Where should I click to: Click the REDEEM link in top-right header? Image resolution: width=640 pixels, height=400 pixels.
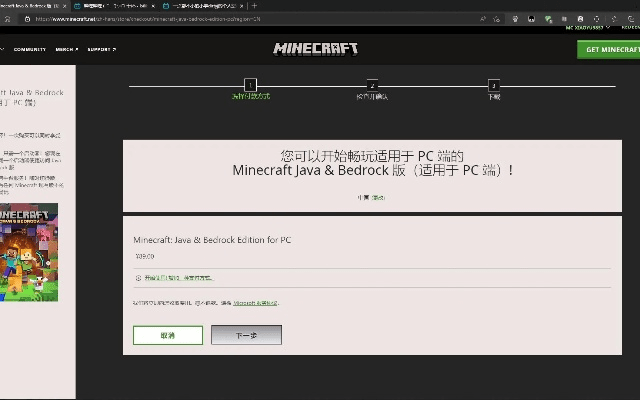pyautogui.click(x=631, y=28)
